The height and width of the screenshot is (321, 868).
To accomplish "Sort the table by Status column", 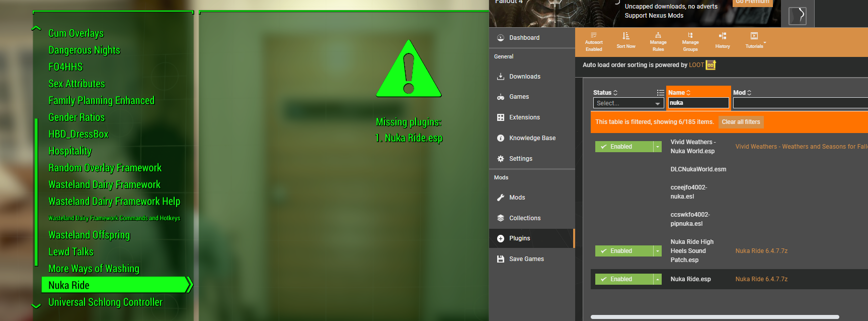I will (x=605, y=93).
